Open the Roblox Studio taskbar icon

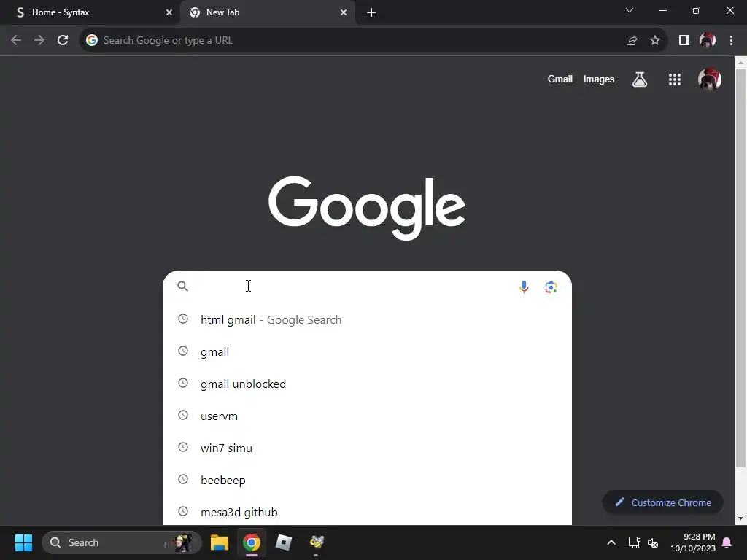(x=284, y=542)
